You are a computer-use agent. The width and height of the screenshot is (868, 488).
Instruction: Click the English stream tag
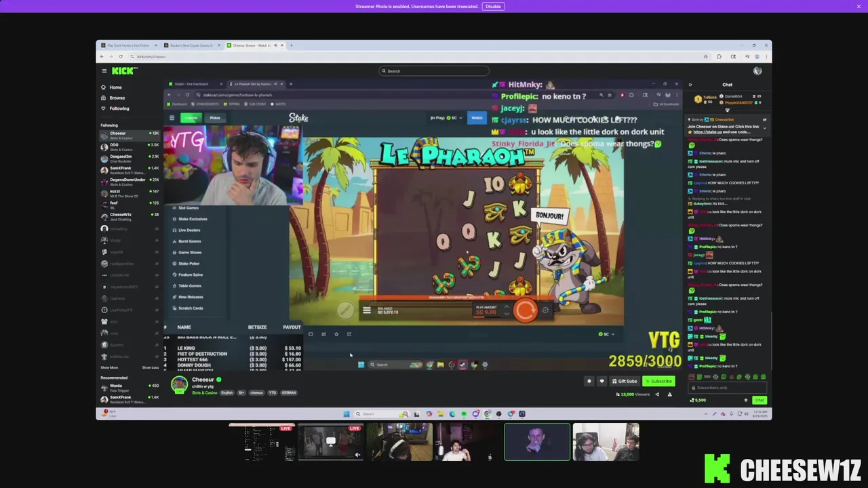[226, 392]
